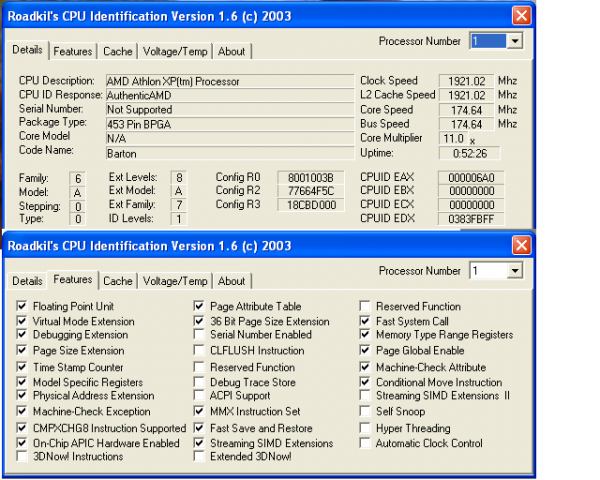
Task: Click the Core Multiplier value 11.0
Action: [453, 138]
